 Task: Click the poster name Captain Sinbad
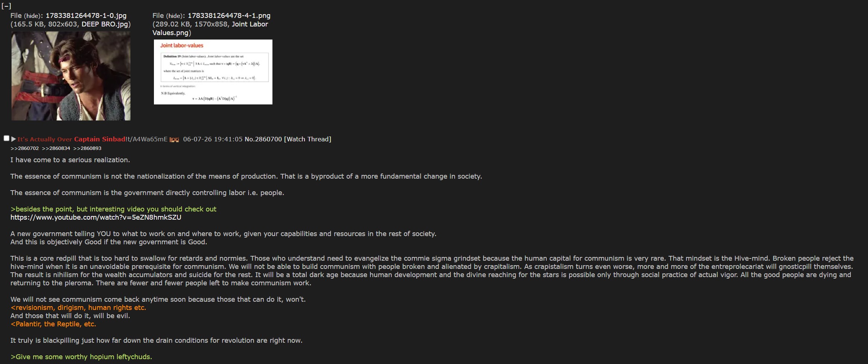point(100,139)
